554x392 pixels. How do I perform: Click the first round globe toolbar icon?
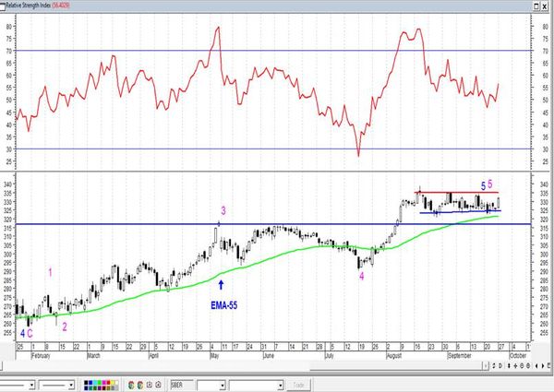131,385
